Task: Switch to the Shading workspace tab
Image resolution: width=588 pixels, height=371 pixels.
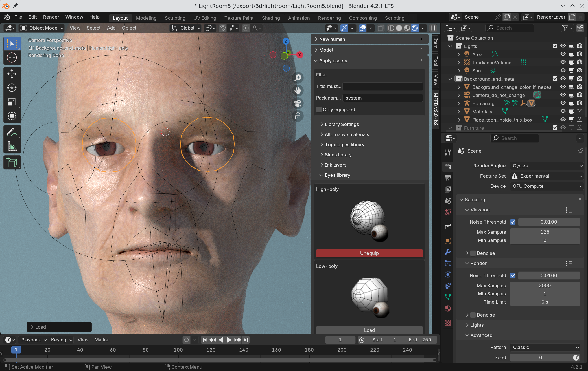Action: tap(271, 18)
